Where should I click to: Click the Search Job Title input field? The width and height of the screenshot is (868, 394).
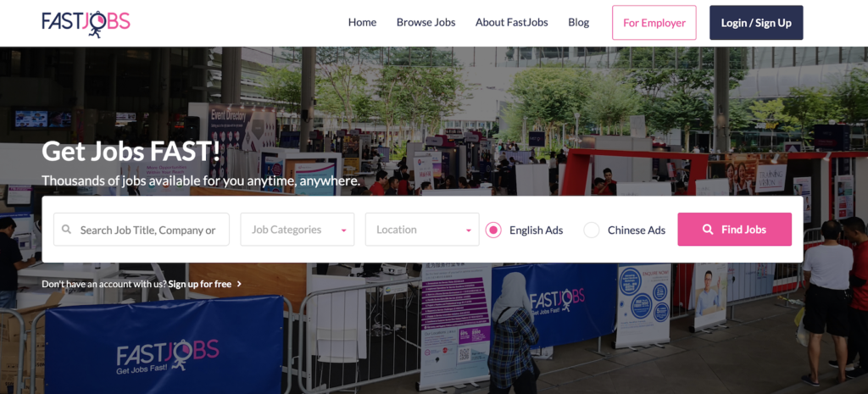(x=142, y=229)
